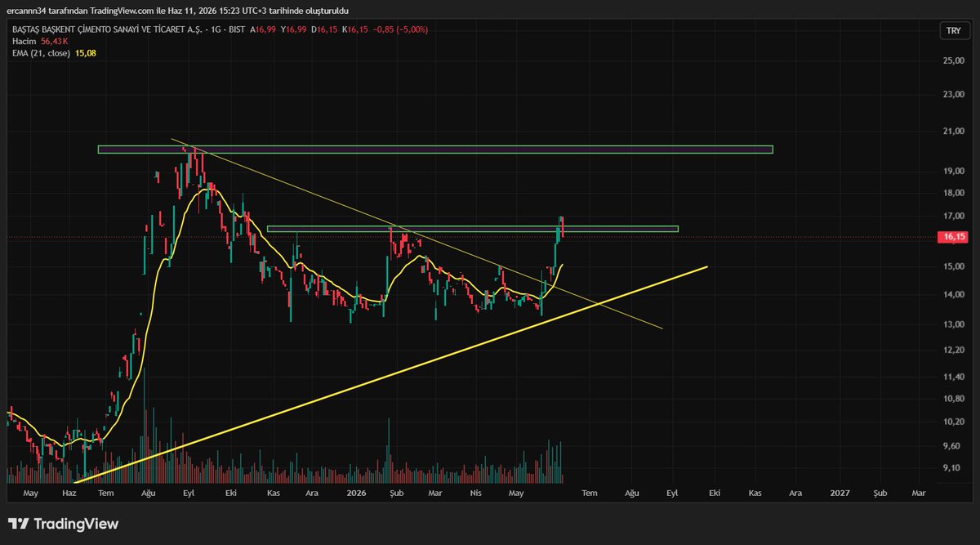Click the 9,60 price axis label
This screenshot has height=545, width=980.
point(953,446)
